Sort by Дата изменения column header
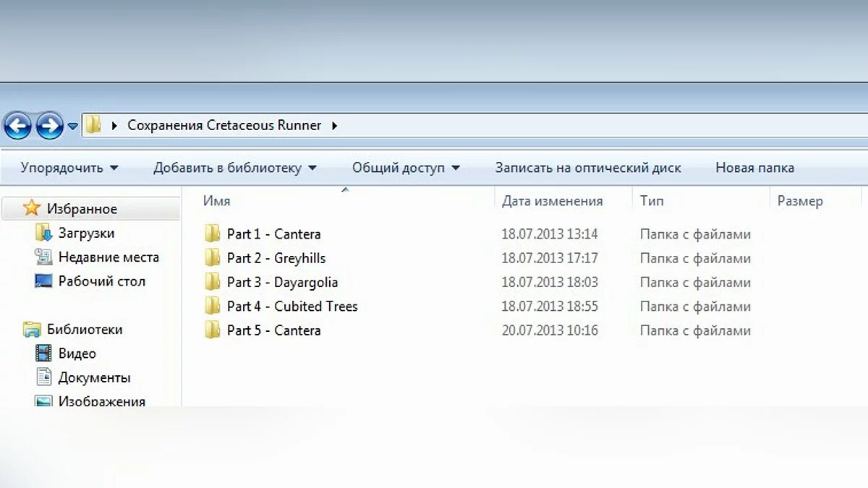Viewport: 868px width, 488px height. pos(552,201)
